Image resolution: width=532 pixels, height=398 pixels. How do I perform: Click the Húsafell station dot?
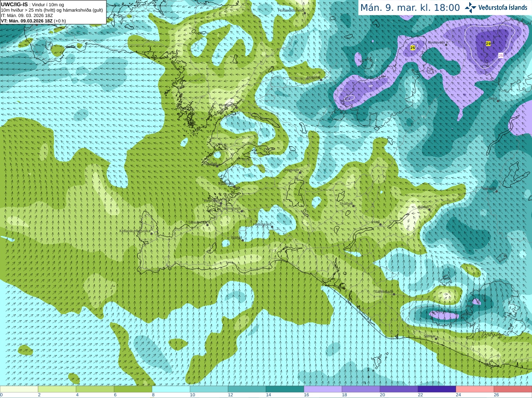pos(321,80)
